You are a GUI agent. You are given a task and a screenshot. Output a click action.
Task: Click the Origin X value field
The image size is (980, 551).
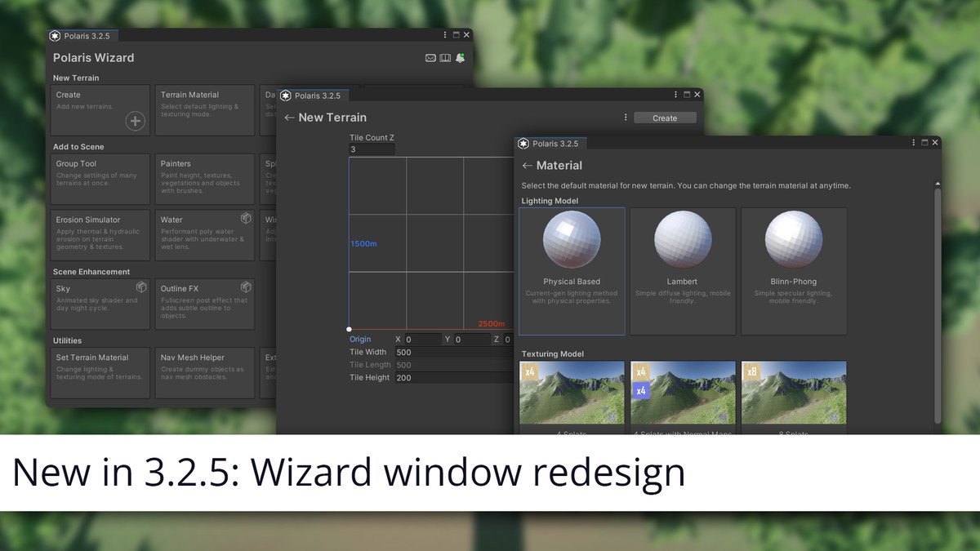(x=422, y=340)
